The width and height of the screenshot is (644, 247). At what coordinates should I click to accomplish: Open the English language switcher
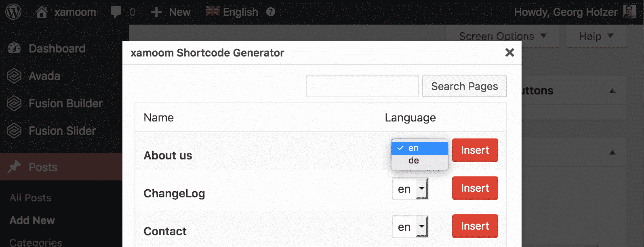tap(240, 12)
